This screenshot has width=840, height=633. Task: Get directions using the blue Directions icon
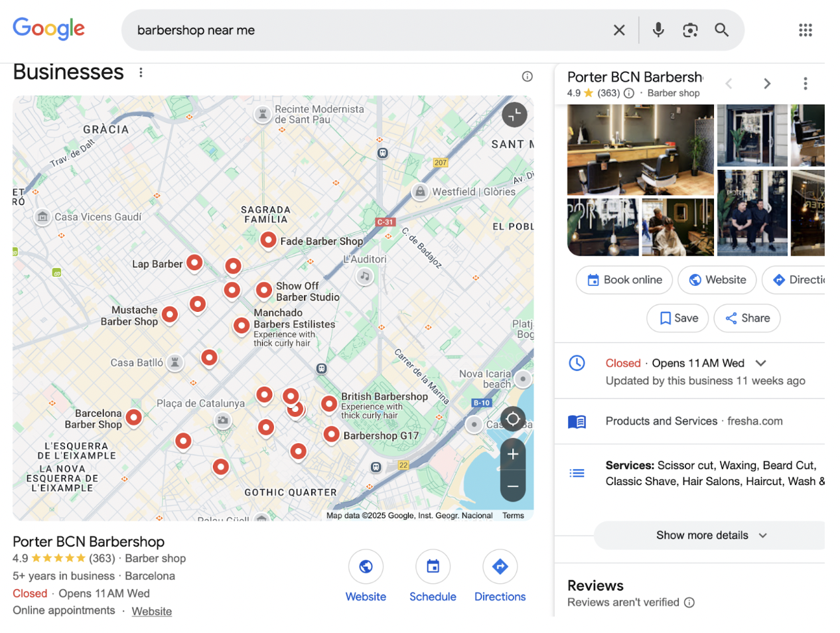coord(500,567)
